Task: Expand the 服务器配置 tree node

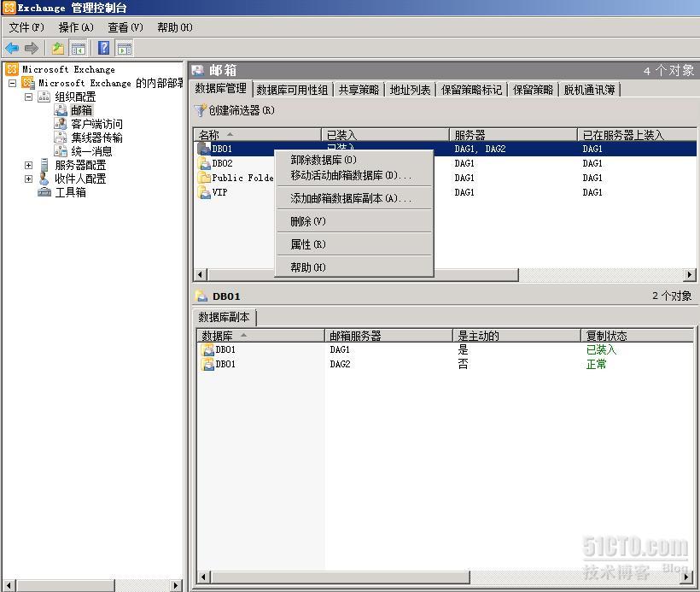Action: [x=28, y=165]
